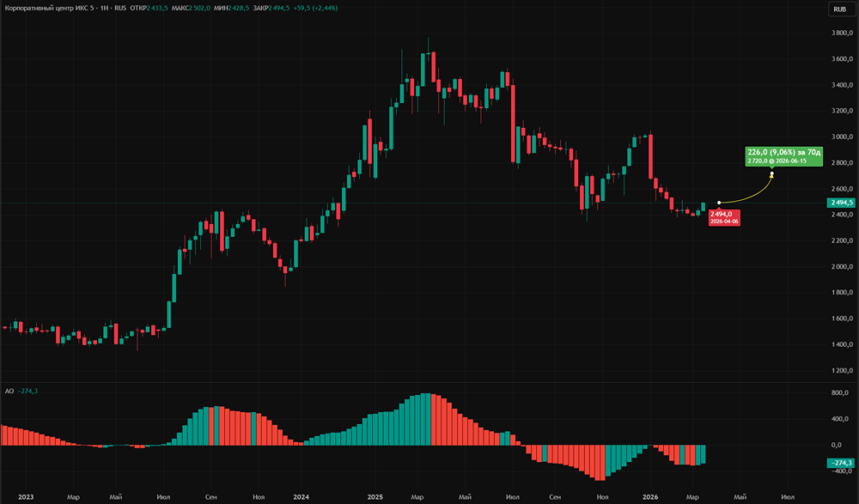Viewport: 859px width, 504px height.
Task: Click the ОТКР 2 433,5 open value
Action: [x=149, y=9]
